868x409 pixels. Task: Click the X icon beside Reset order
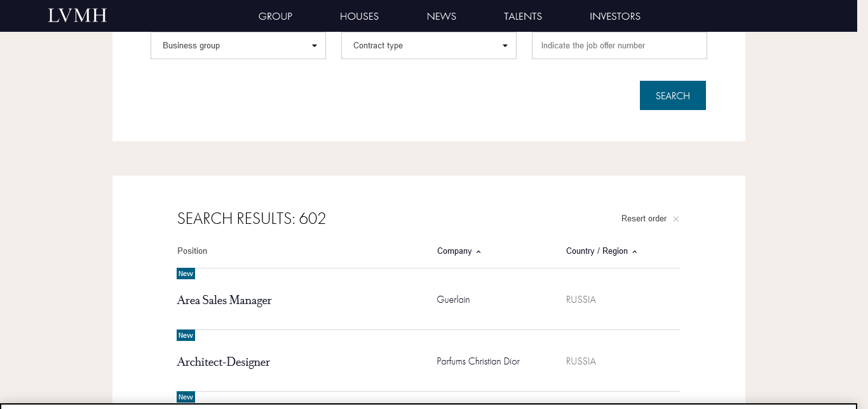pyautogui.click(x=676, y=219)
